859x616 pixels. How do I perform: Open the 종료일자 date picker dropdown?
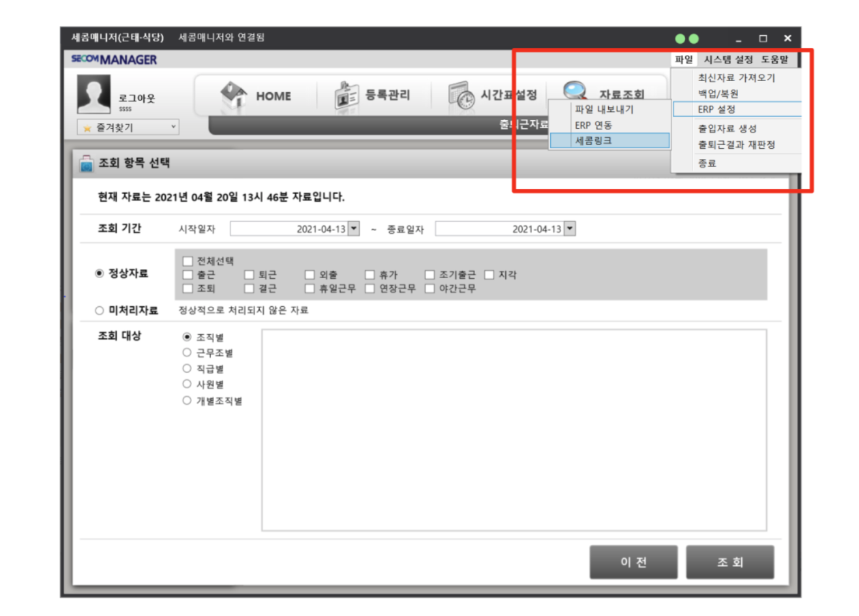click(x=570, y=229)
